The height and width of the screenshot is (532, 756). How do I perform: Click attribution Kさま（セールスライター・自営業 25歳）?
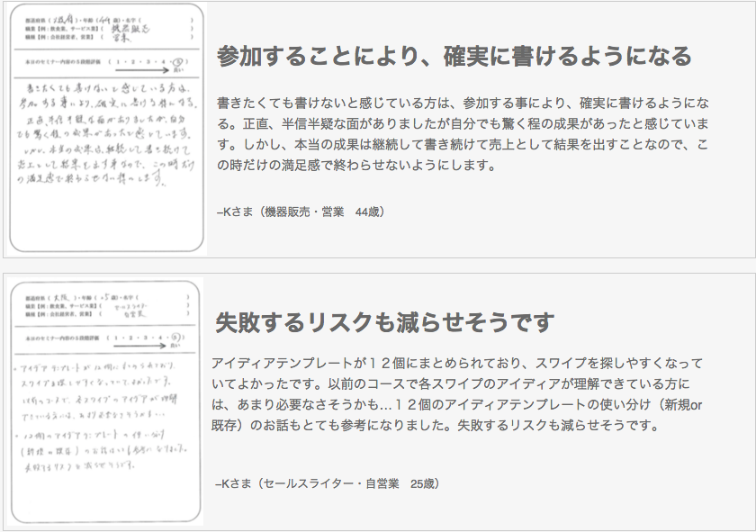(x=328, y=483)
